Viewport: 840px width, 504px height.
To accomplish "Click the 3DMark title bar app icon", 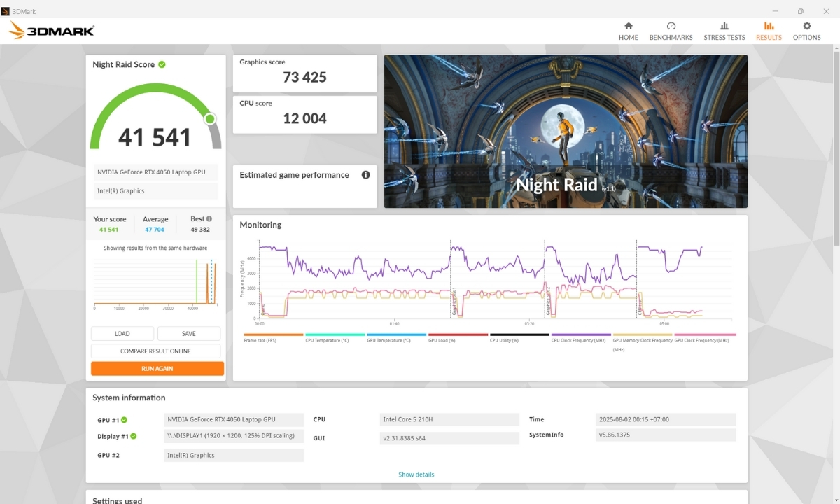I will point(6,11).
